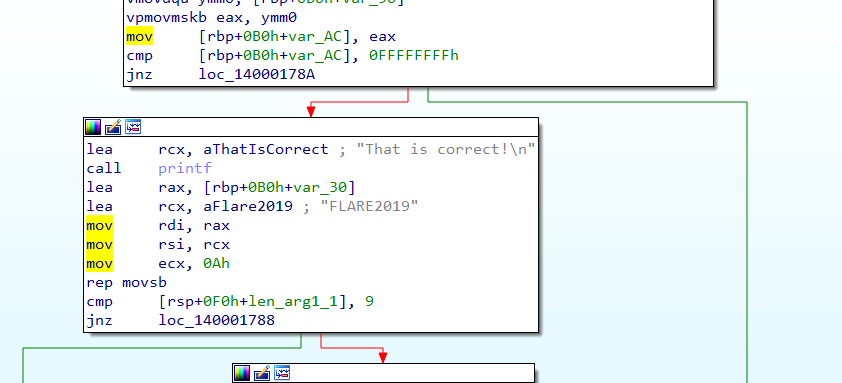Image resolution: width=842 pixels, height=383 pixels.
Task: Click highlighted mov in 'mov rdi, rax' line
Action: coord(99,226)
